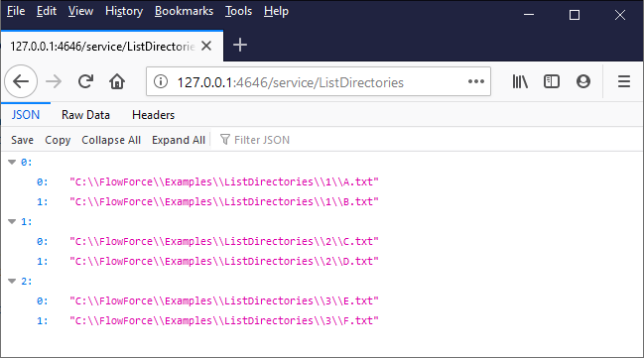644x358 pixels.
Task: Select the A.txt path string
Action: (224, 181)
